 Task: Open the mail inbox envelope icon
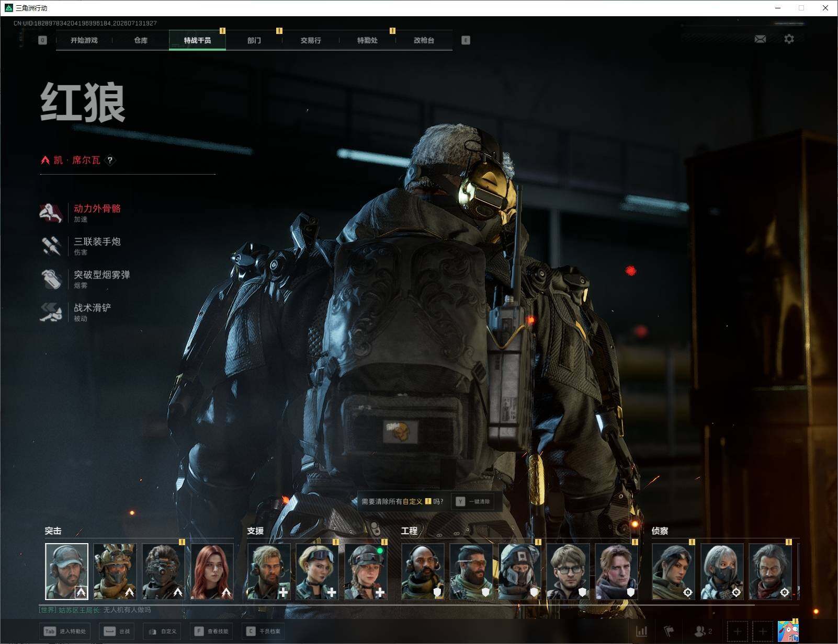pyautogui.click(x=760, y=39)
